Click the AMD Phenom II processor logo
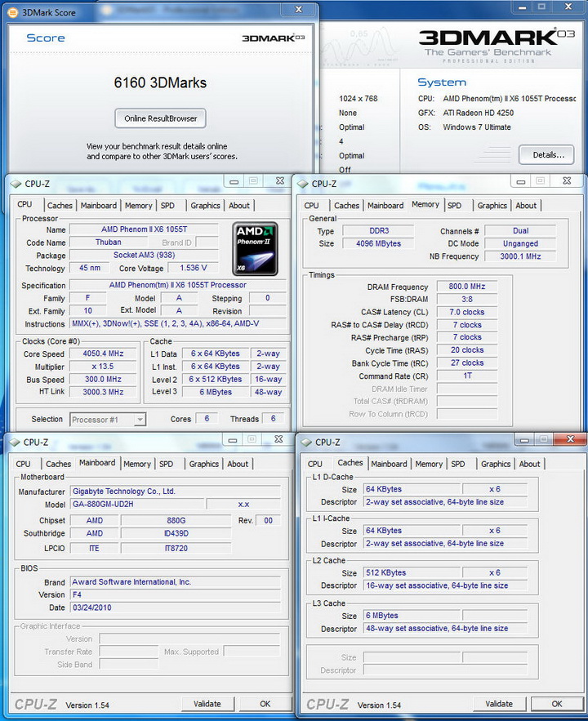588x721 pixels. (x=255, y=249)
